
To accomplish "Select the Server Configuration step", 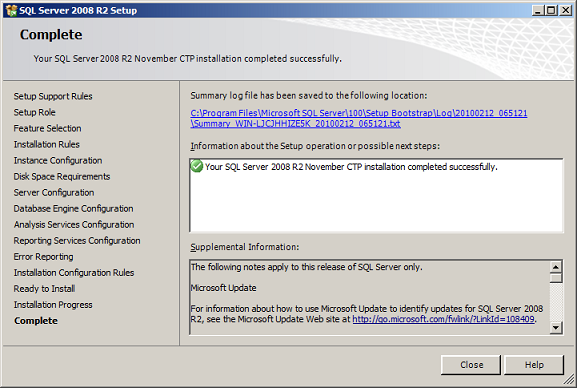I will [54, 193].
